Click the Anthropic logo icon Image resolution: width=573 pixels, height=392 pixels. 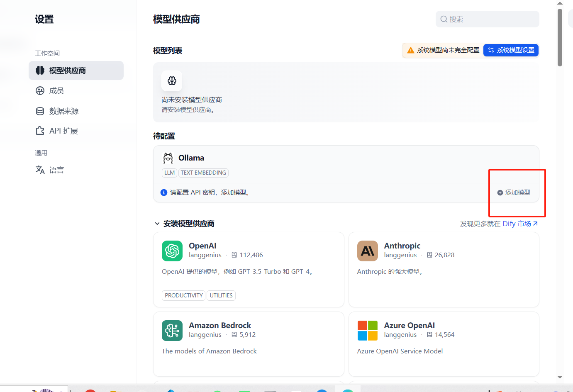point(368,251)
